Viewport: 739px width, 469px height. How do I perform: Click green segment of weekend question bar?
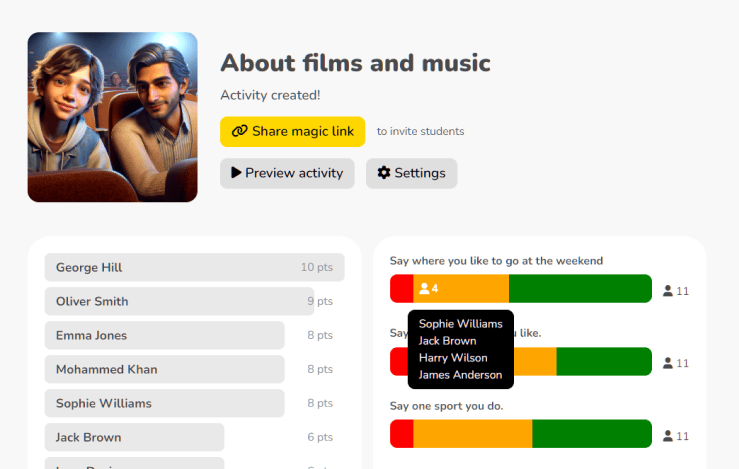pos(580,289)
